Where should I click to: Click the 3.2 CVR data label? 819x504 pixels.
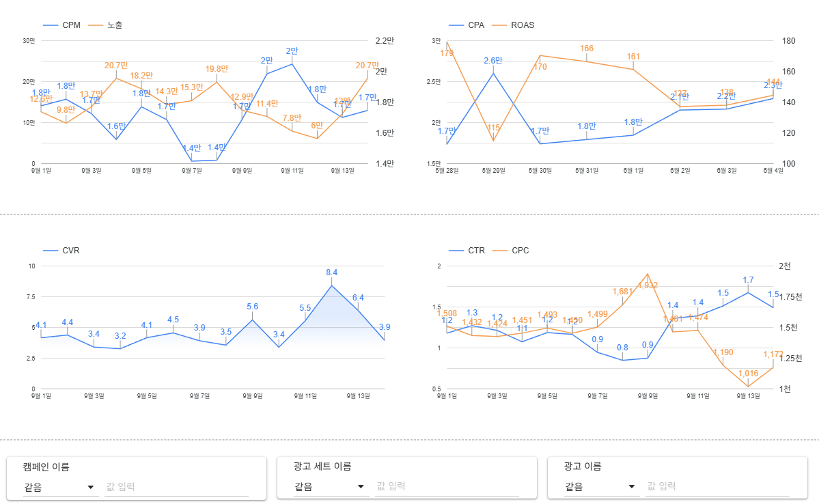click(120, 337)
